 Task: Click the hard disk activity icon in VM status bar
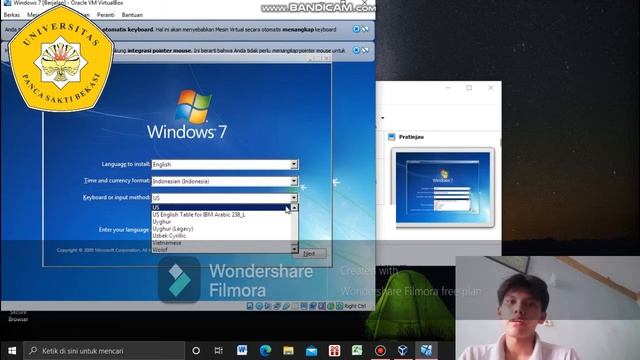click(250, 306)
